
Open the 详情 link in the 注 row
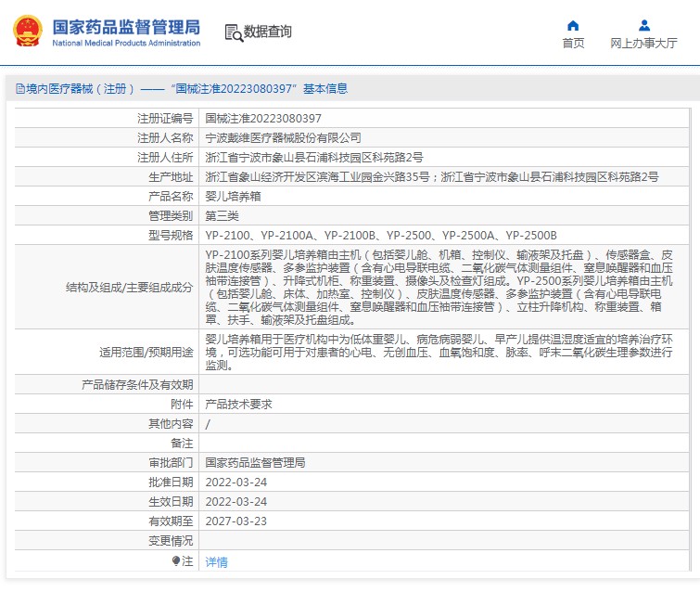coord(216,561)
